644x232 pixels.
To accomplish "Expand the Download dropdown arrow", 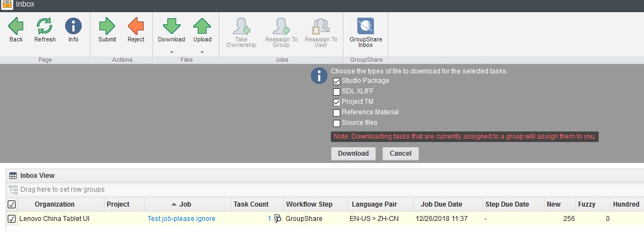I will coord(171,52).
